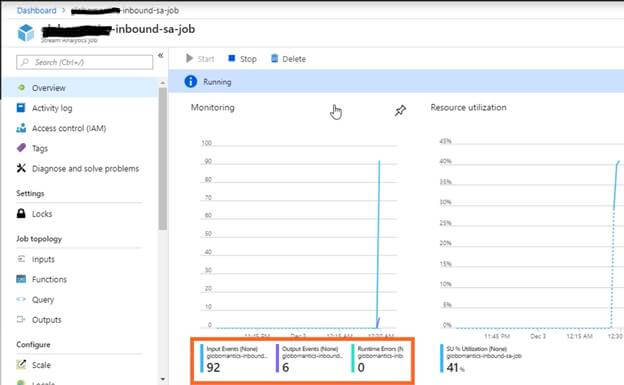
Task: Click the Scale edit icon
Action: click(x=21, y=364)
